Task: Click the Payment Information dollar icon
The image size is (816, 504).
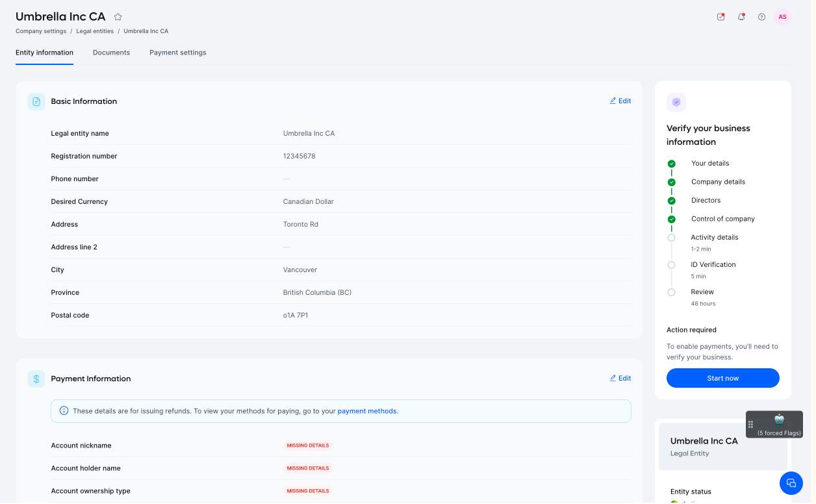Action: tap(36, 379)
